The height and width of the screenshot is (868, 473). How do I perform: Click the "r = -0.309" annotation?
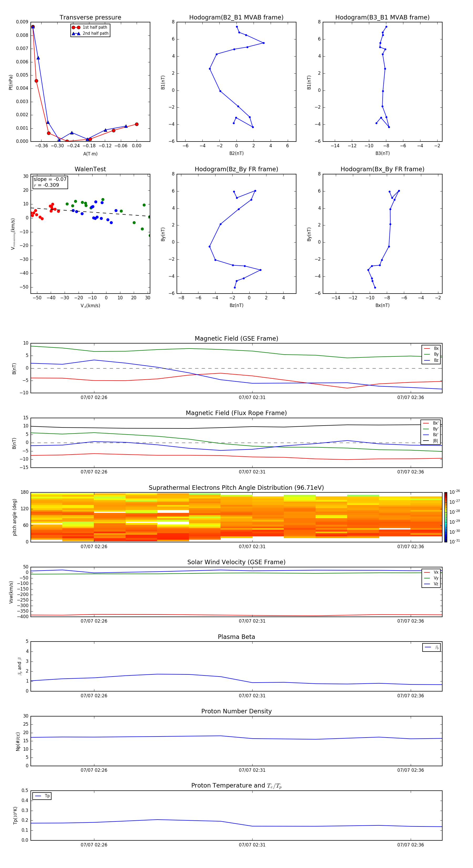tap(47, 185)
